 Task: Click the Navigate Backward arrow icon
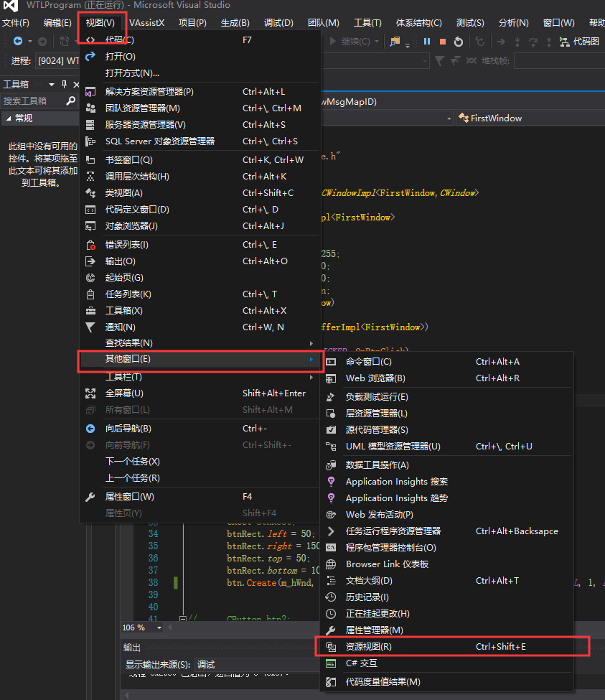coord(18,40)
